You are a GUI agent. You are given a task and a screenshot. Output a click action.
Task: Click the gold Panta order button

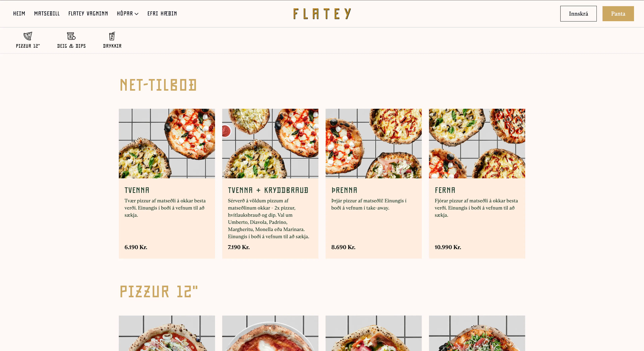point(618,14)
